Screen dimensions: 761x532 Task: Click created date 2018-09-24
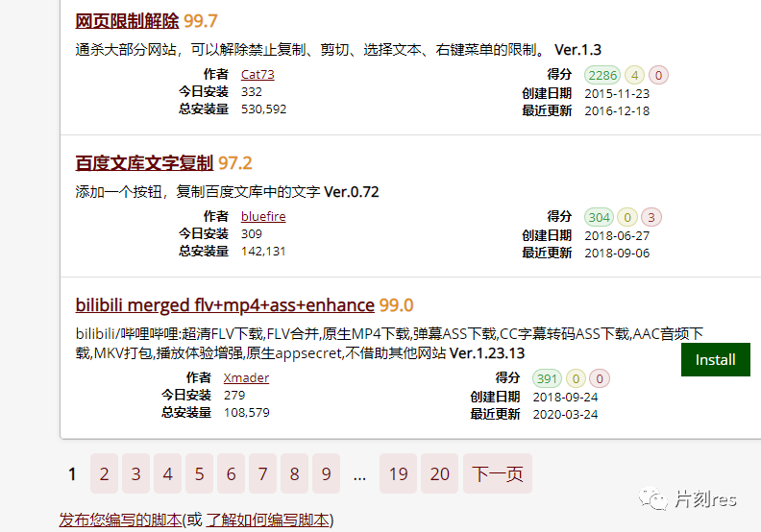tap(565, 398)
